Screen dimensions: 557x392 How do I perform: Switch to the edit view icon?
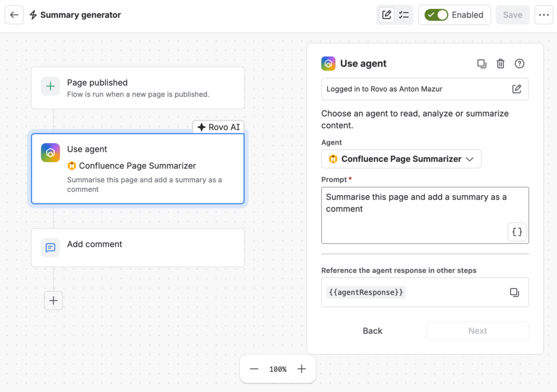tap(387, 15)
